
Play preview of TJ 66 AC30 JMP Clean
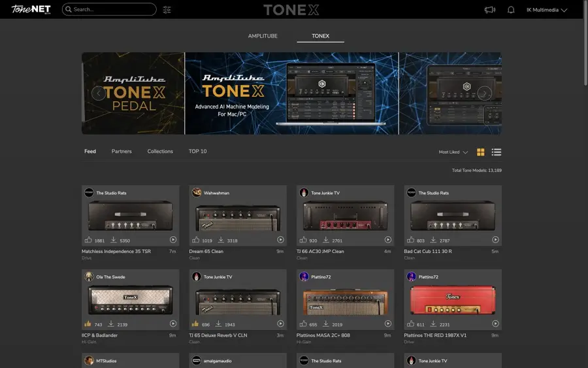[387, 240]
